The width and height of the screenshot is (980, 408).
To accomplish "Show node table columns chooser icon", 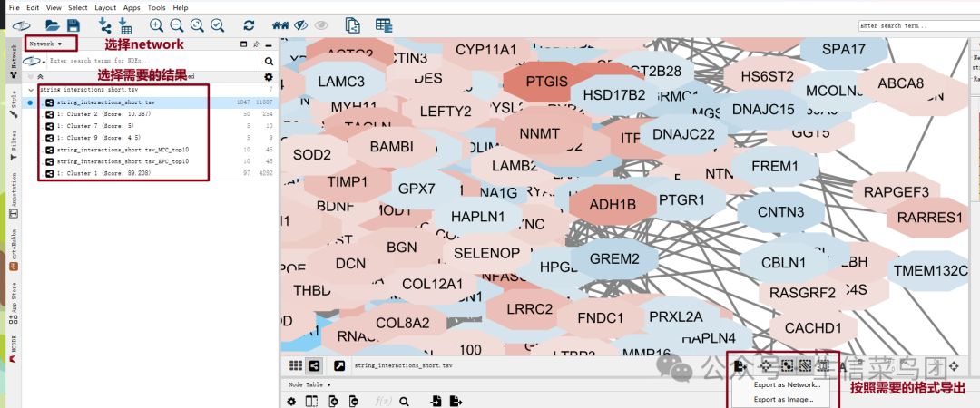I will tap(311, 401).
